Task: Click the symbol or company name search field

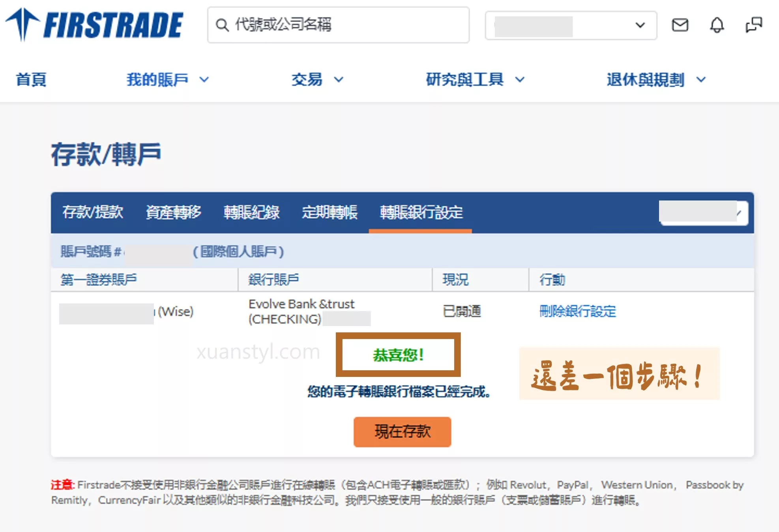Action: (338, 25)
